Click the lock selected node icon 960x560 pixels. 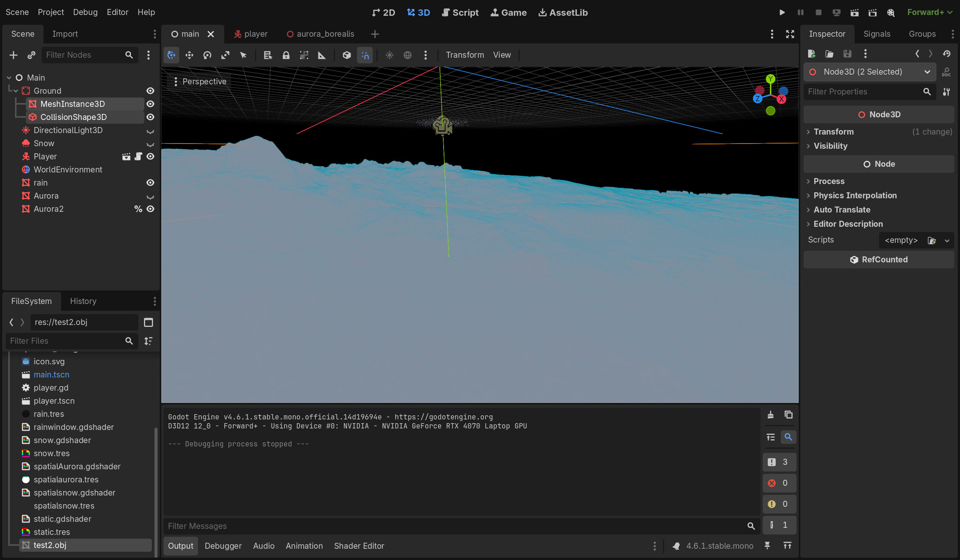[286, 55]
